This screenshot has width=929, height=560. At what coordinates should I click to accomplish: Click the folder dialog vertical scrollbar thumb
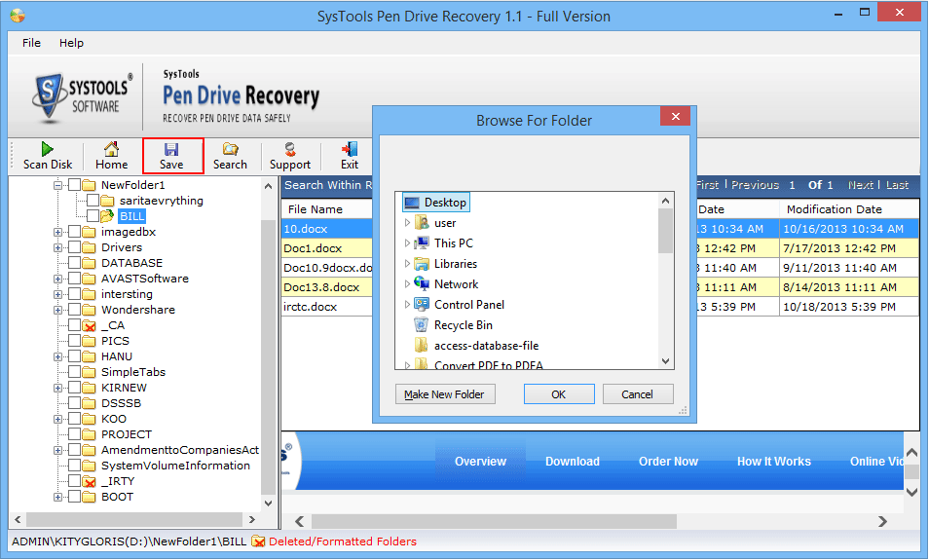pyautogui.click(x=665, y=231)
